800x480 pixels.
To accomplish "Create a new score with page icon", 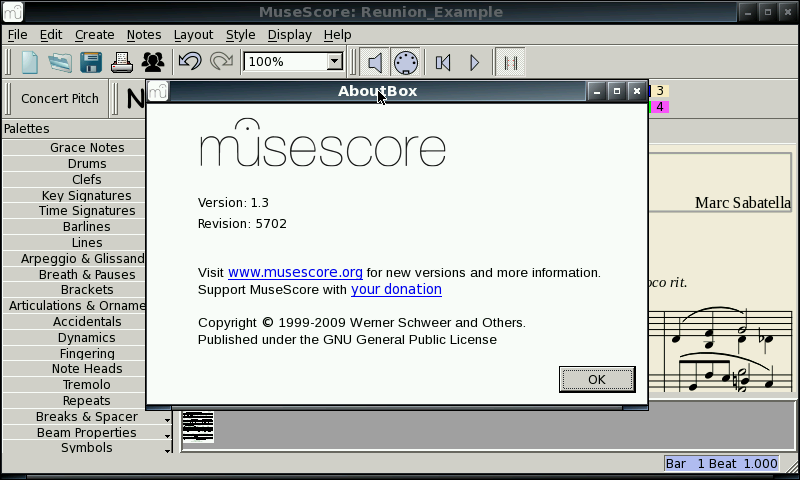I will tap(30, 62).
